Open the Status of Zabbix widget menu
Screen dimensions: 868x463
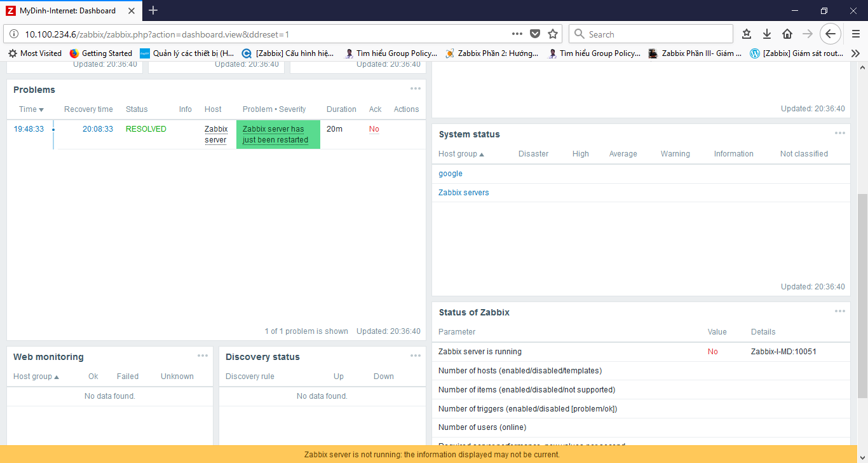point(839,312)
